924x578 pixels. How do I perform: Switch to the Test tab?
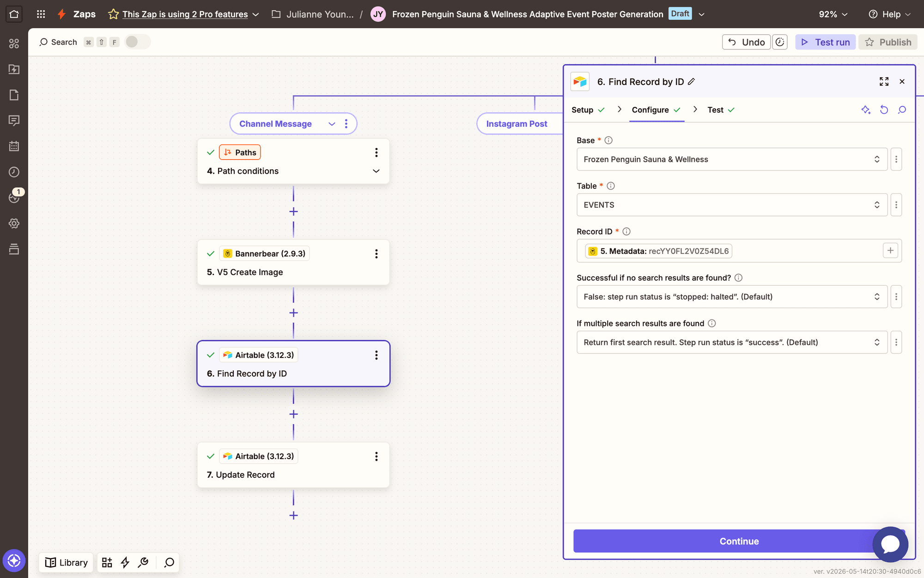(x=721, y=110)
